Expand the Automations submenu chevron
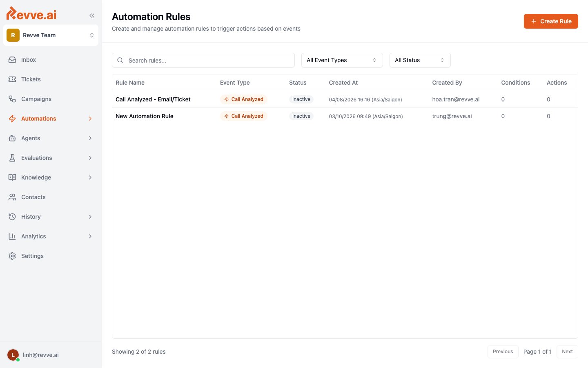Image resolution: width=588 pixels, height=368 pixels. (90, 119)
